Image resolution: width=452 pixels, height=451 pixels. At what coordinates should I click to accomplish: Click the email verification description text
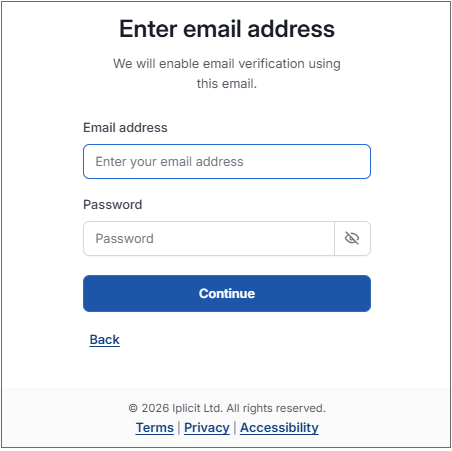pyautogui.click(x=227, y=74)
